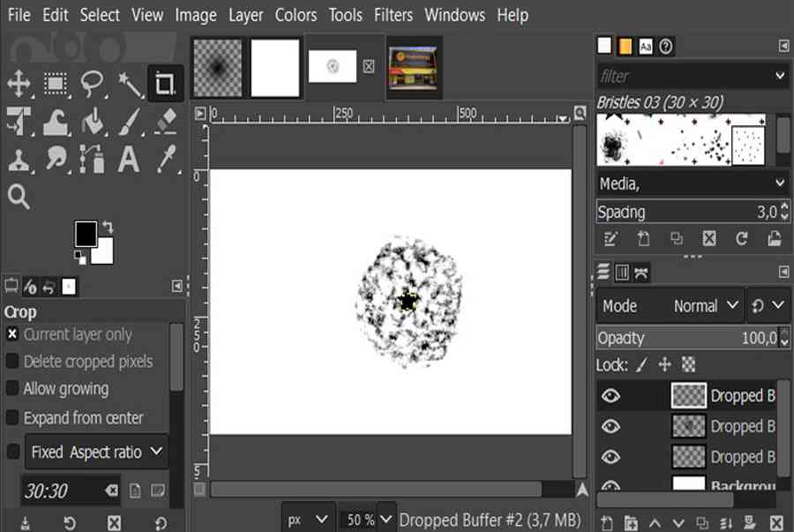This screenshot has width=794, height=532.
Task: Hide the top Dropped Buffer layer
Action: pos(610,396)
